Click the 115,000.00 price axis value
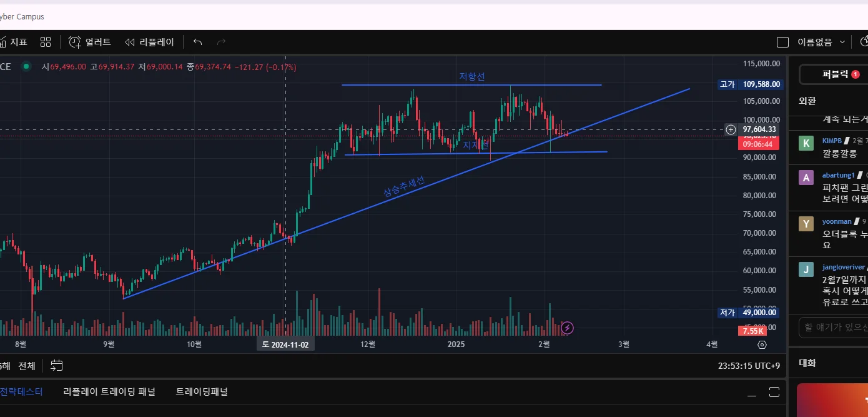Viewport: 868px width, 417px height. click(761, 64)
